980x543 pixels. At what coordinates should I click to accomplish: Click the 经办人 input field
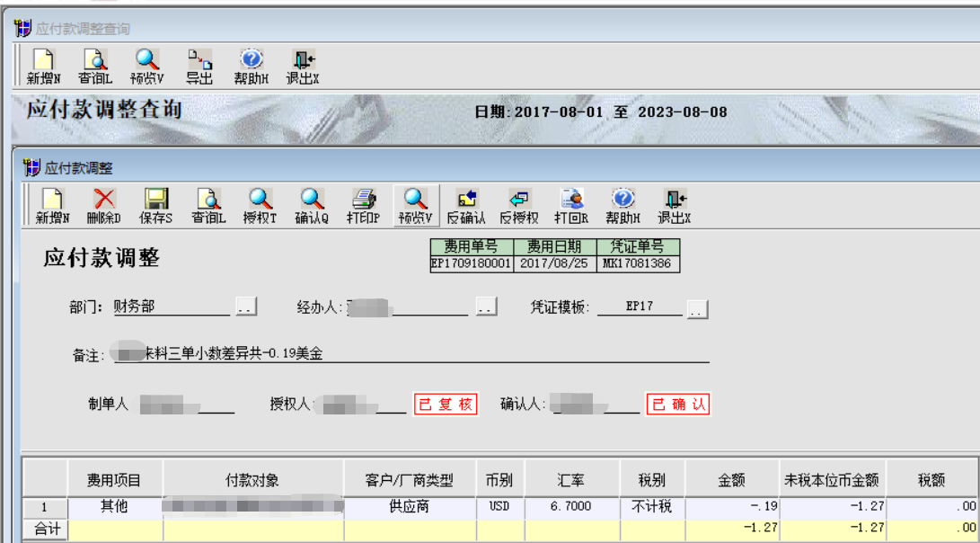[x=408, y=307]
